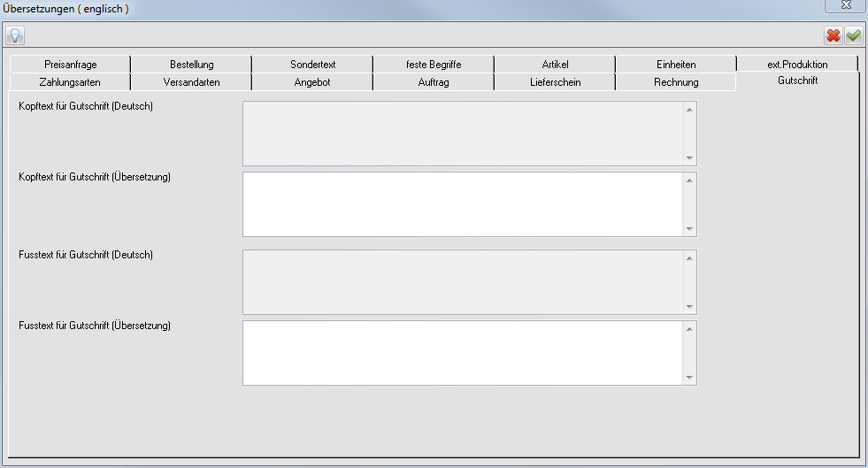Viewport: 868px width, 468px height.
Task: Confirm with the green checkmark icon
Action: tap(854, 35)
